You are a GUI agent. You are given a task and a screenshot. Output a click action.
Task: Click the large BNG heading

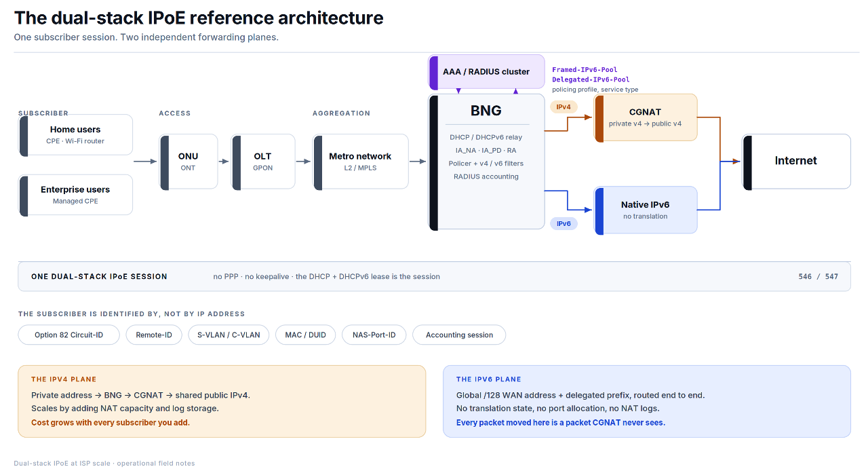486,111
